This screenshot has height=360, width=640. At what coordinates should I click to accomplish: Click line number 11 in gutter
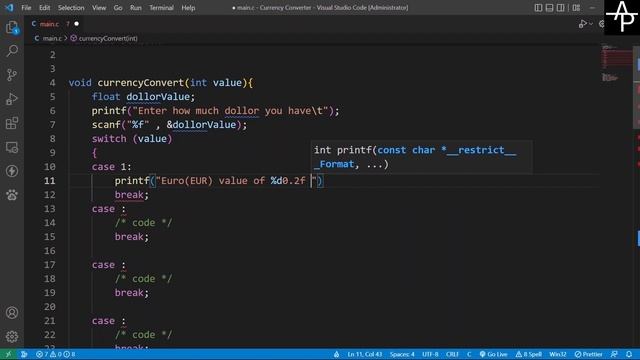click(x=49, y=180)
